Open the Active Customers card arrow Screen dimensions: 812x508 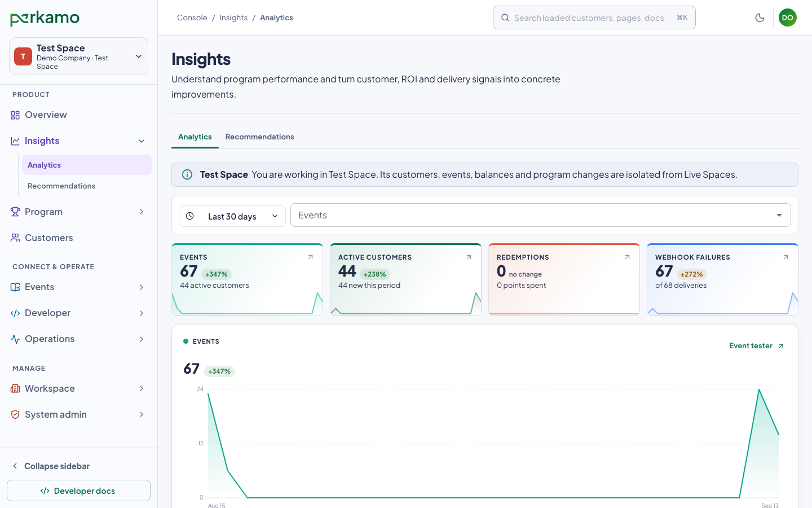[x=469, y=257]
